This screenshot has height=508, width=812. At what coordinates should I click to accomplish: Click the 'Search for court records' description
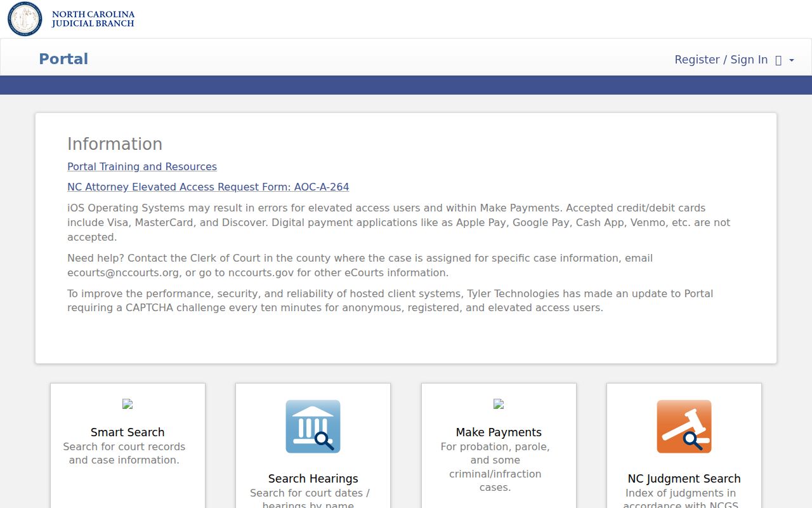point(124,453)
